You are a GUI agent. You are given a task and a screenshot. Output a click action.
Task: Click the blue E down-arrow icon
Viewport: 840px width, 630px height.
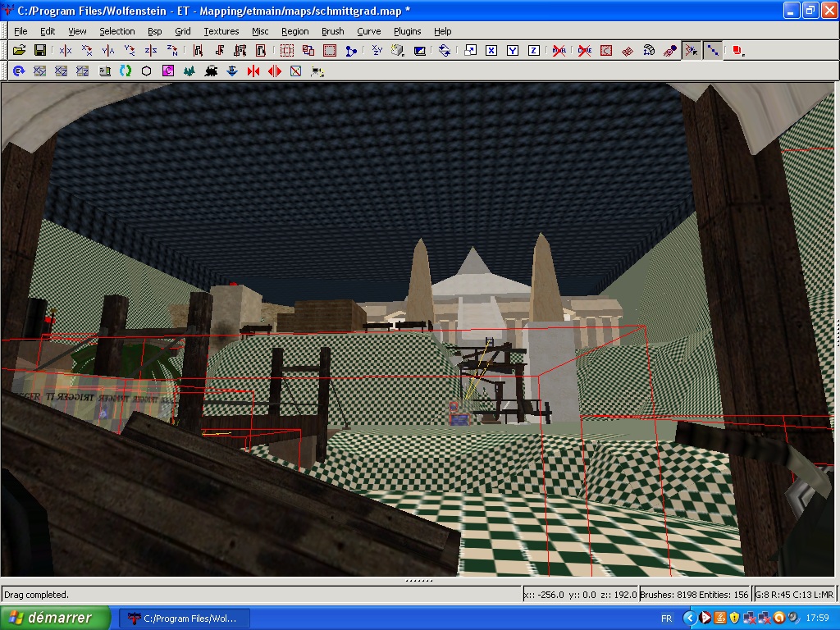click(x=232, y=71)
